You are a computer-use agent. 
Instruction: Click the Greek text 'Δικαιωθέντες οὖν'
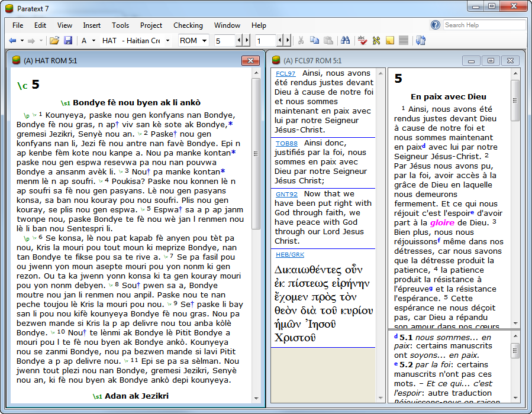coord(318,270)
